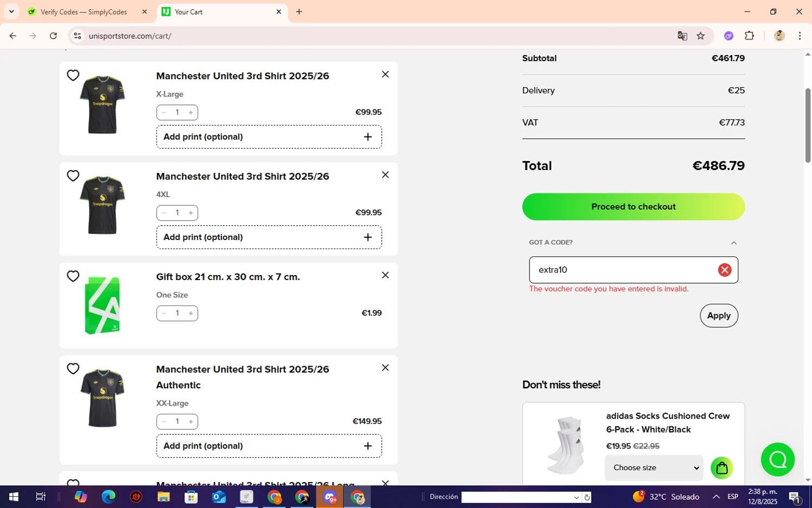Open the Gift box product image
Image resolution: width=812 pixels, height=508 pixels.
102,305
